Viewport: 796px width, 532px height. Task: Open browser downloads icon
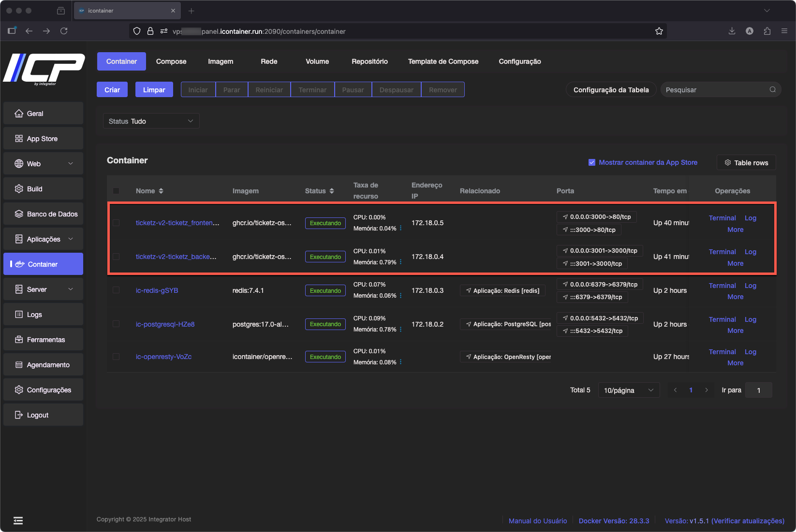coord(732,31)
